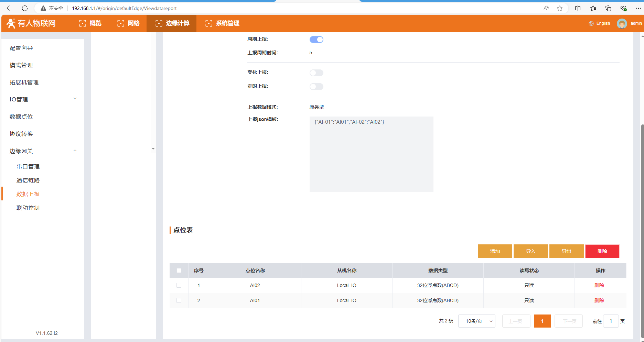Image resolution: width=644 pixels, height=342 pixels.
Task: Enable the 变化上报 toggle switch
Action: (x=316, y=73)
